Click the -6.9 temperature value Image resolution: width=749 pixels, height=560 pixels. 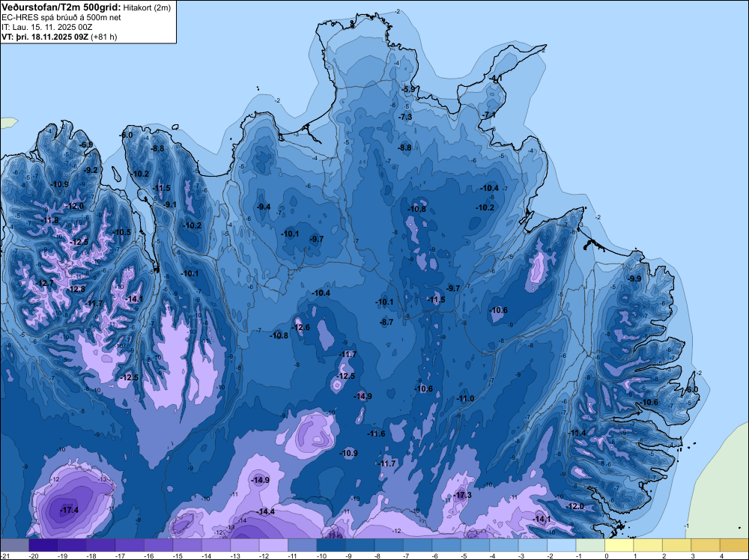(x=86, y=144)
